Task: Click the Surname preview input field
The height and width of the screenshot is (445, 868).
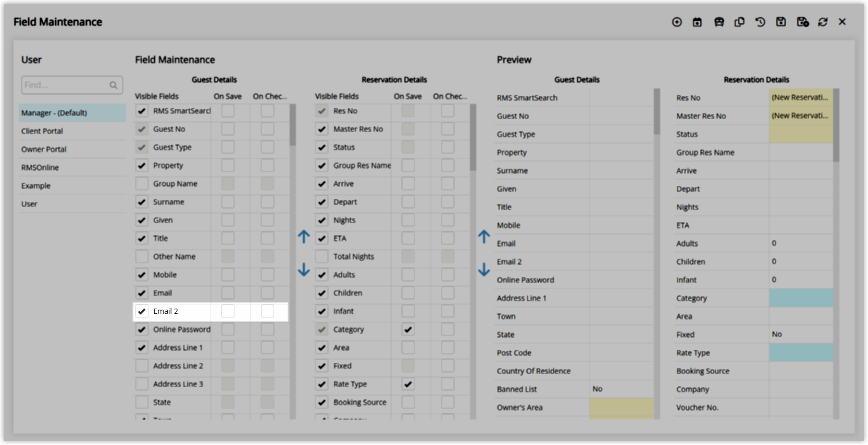Action: click(x=622, y=170)
